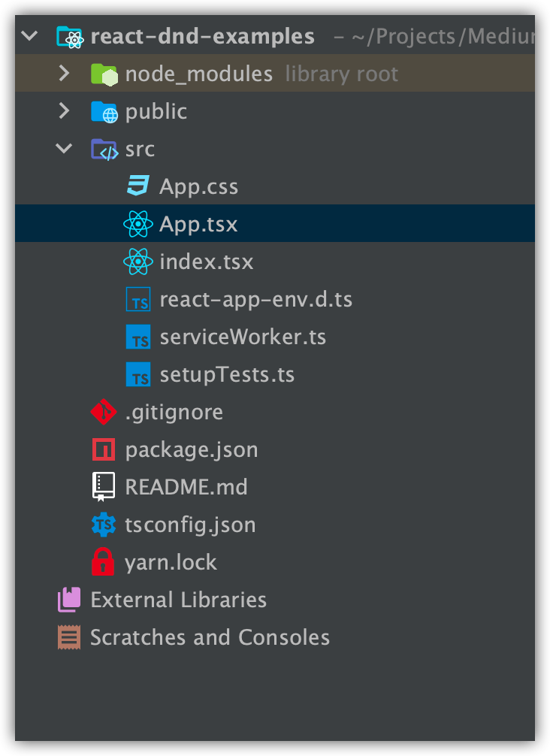The height and width of the screenshot is (756, 550).
Task: Click the React icon next to App.tsx
Action: 138,223
